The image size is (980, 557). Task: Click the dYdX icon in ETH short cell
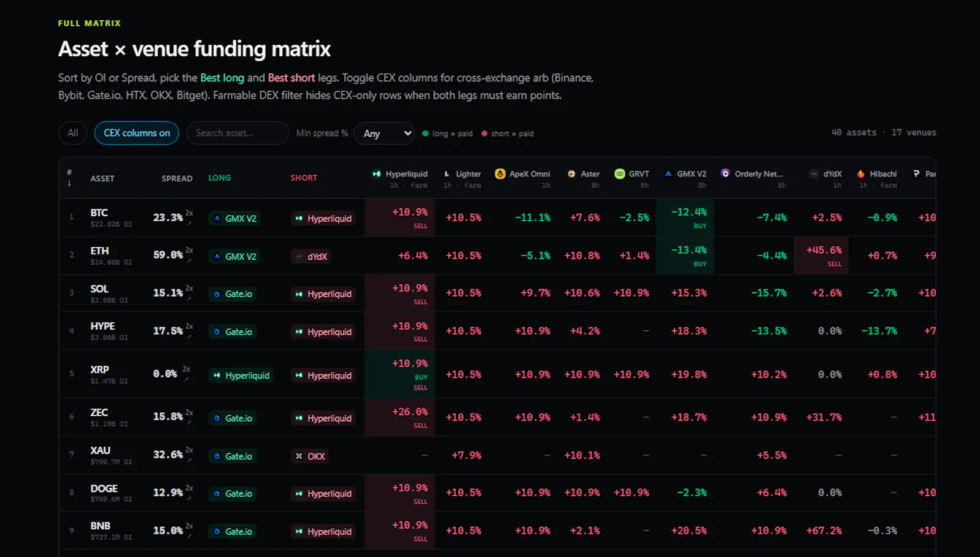coord(299,257)
